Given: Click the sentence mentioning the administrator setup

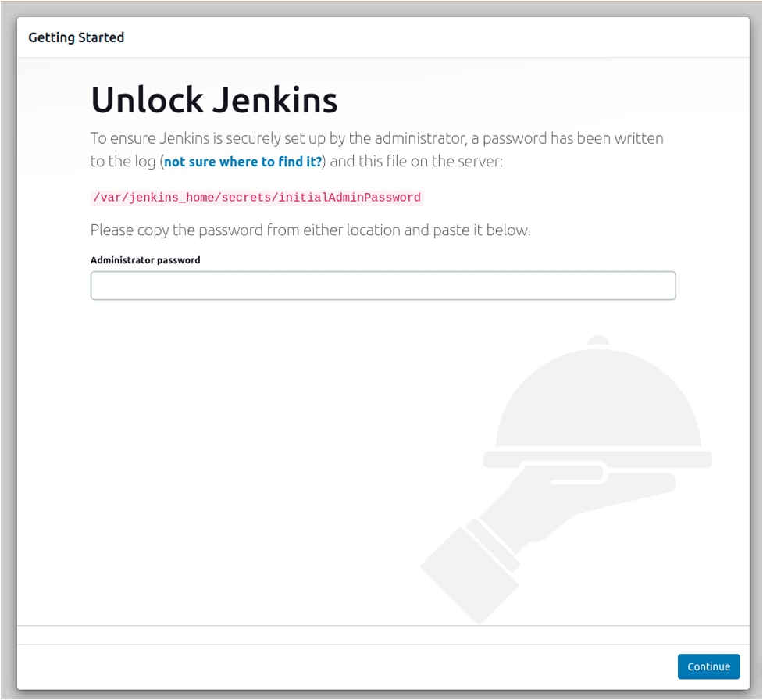Looking at the screenshot, I should pos(375,138).
